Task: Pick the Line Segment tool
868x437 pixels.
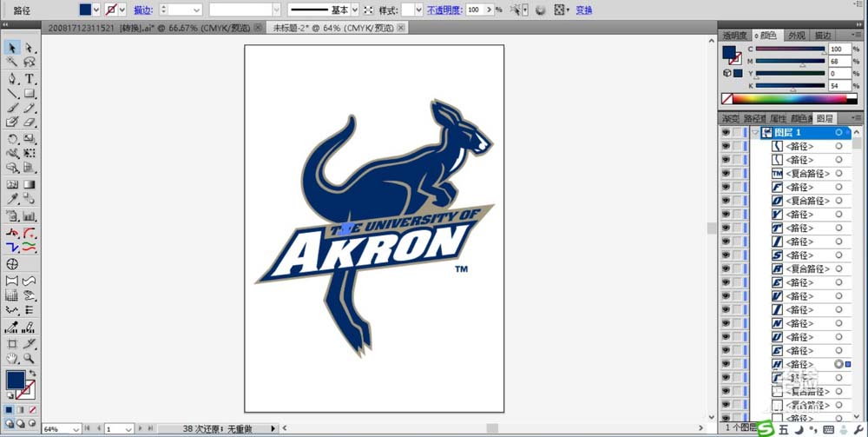Action: (12, 93)
